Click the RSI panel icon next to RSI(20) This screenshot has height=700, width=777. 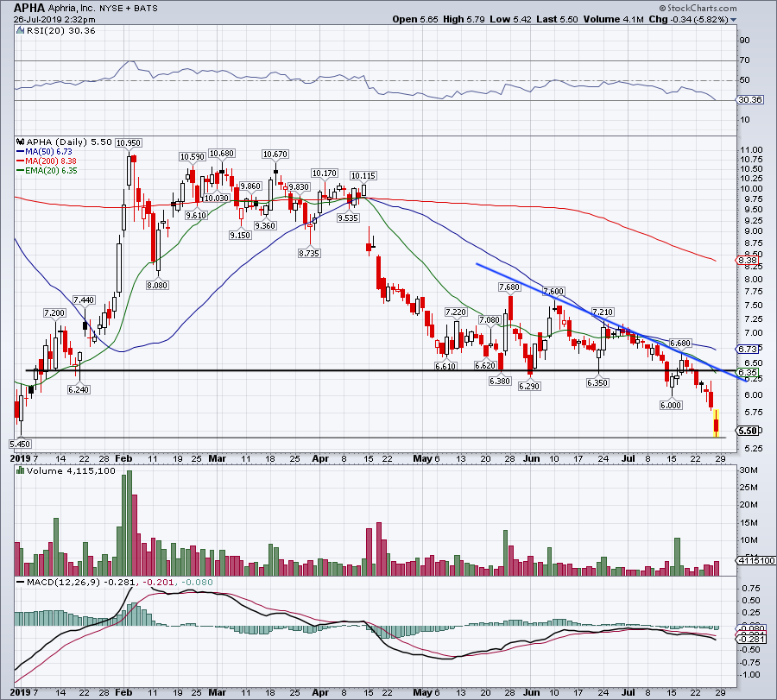pos(20,31)
